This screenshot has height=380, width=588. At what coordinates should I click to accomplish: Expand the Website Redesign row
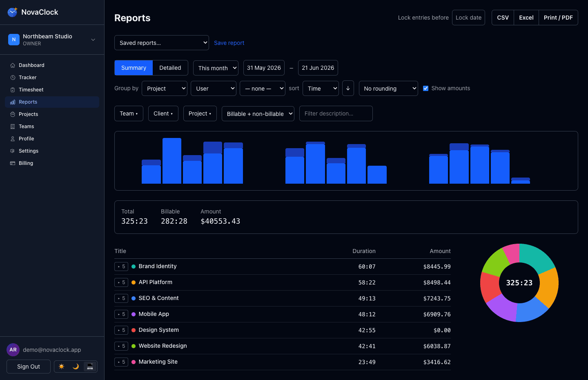pos(121,346)
